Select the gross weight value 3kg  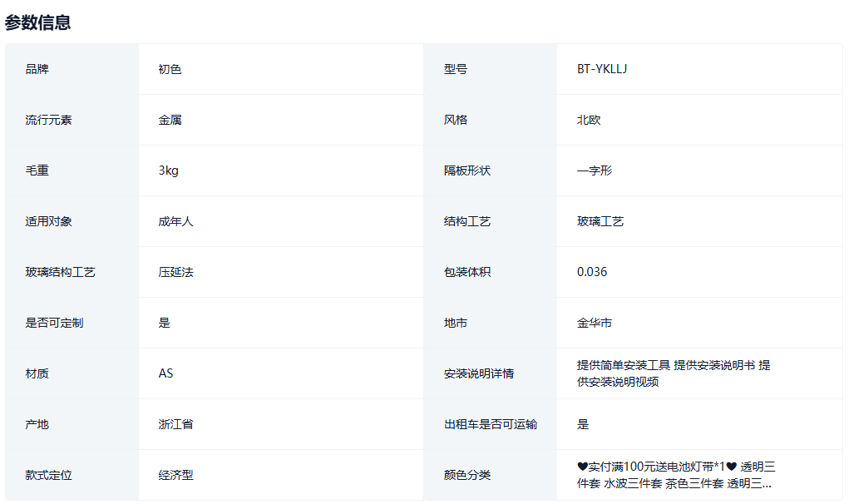click(169, 170)
